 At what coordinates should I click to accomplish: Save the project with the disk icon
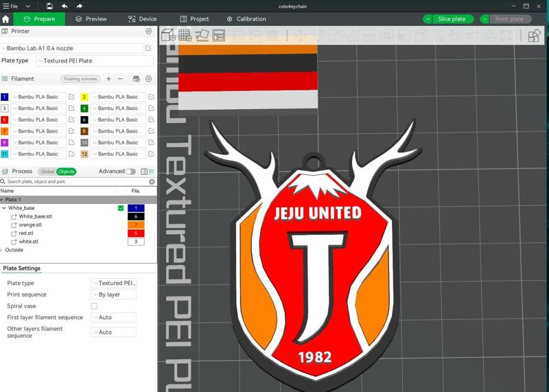point(49,6)
